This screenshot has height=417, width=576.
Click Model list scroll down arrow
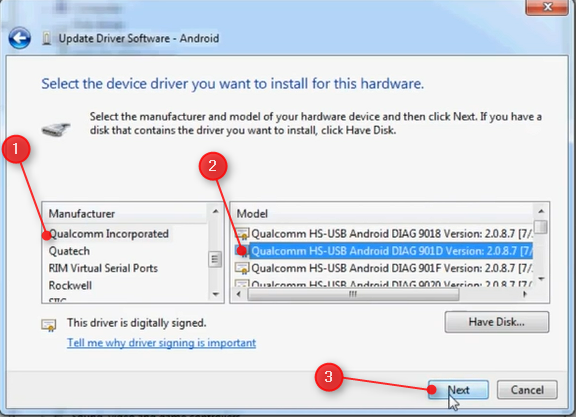pyautogui.click(x=541, y=279)
